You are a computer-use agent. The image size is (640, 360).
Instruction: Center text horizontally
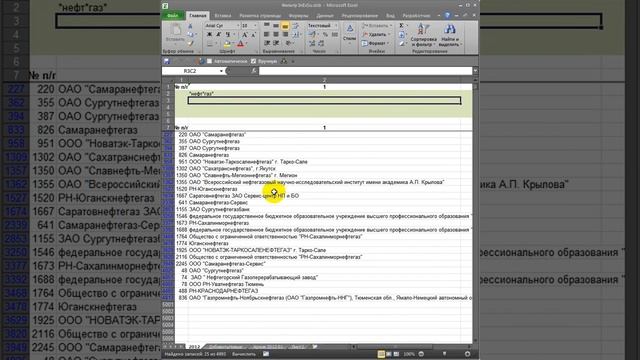click(276, 35)
